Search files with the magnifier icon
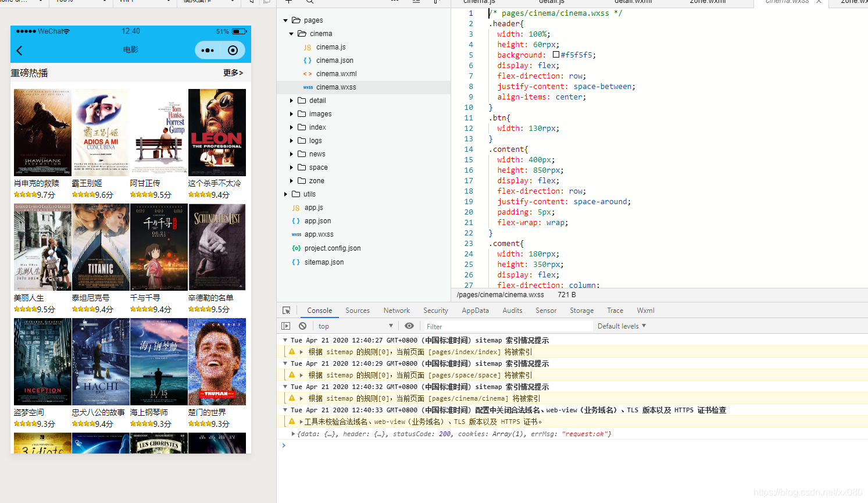 click(310, 2)
